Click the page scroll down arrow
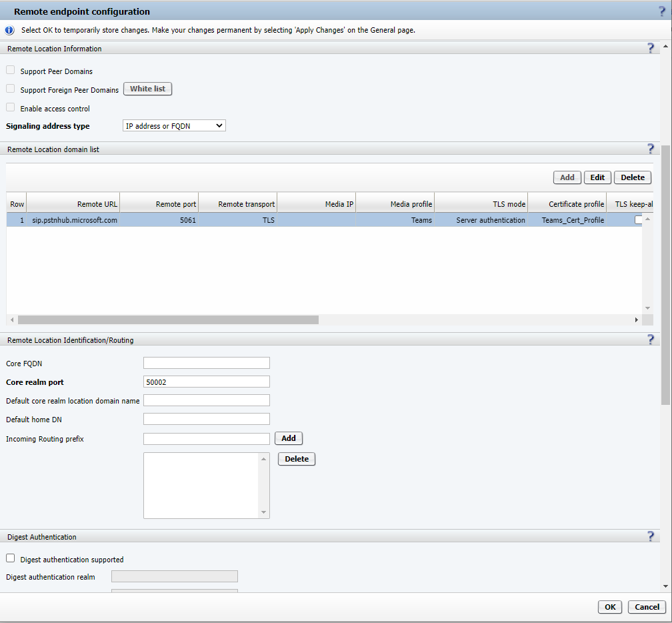 tap(665, 586)
